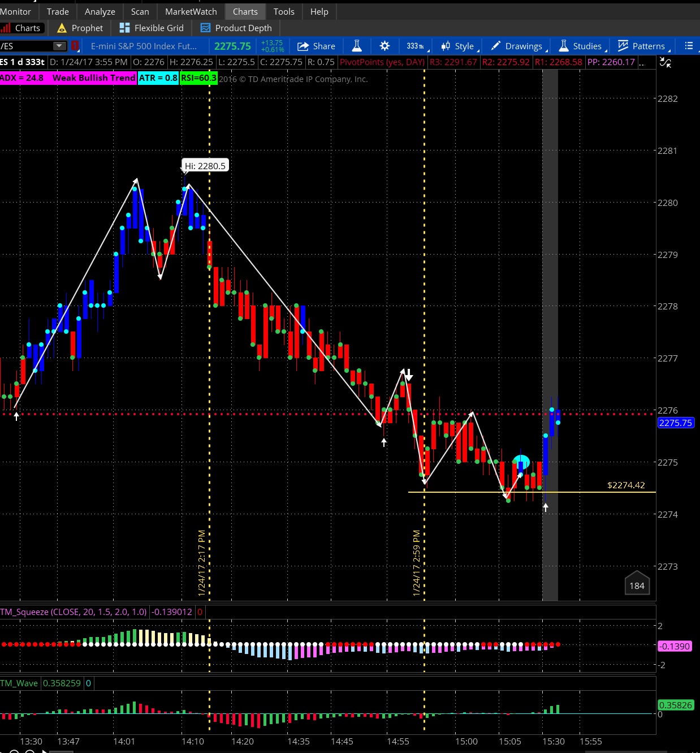Click the collapse arrows icon beside pivot points
This screenshot has width=700, height=753.
666,63
